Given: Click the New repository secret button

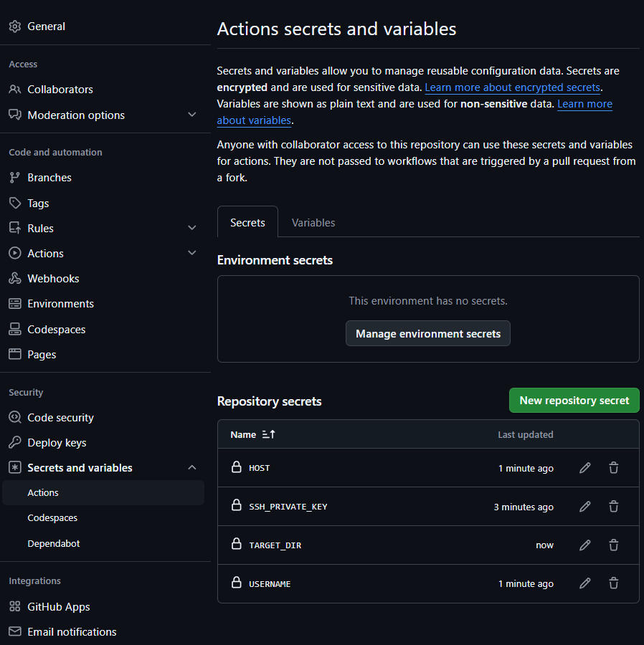Looking at the screenshot, I should coord(574,401).
